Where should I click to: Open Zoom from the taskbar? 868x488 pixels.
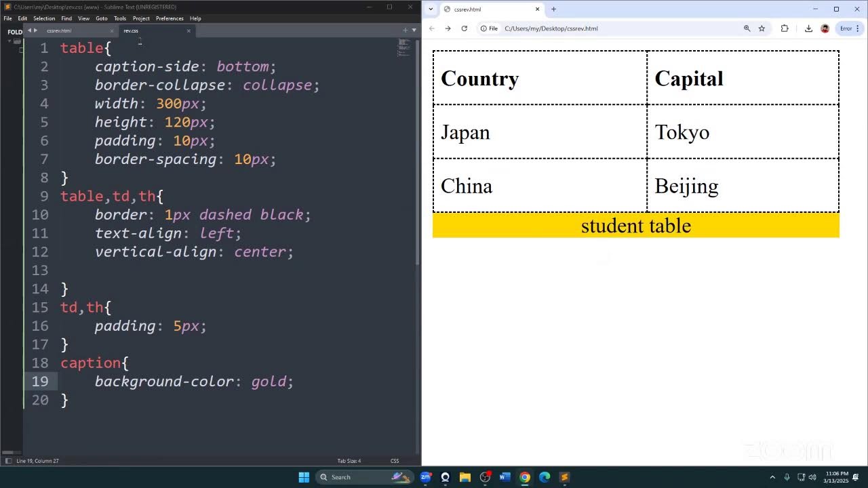426,477
